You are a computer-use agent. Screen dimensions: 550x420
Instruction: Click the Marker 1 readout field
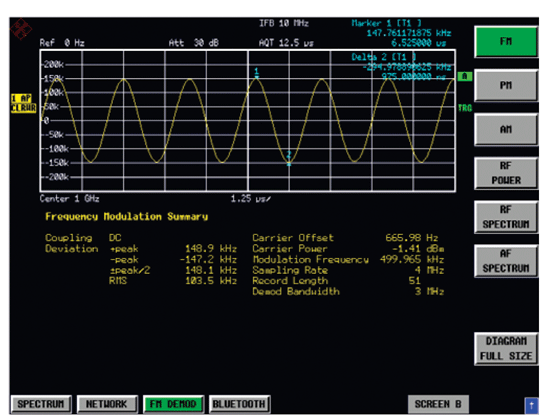[x=401, y=33]
